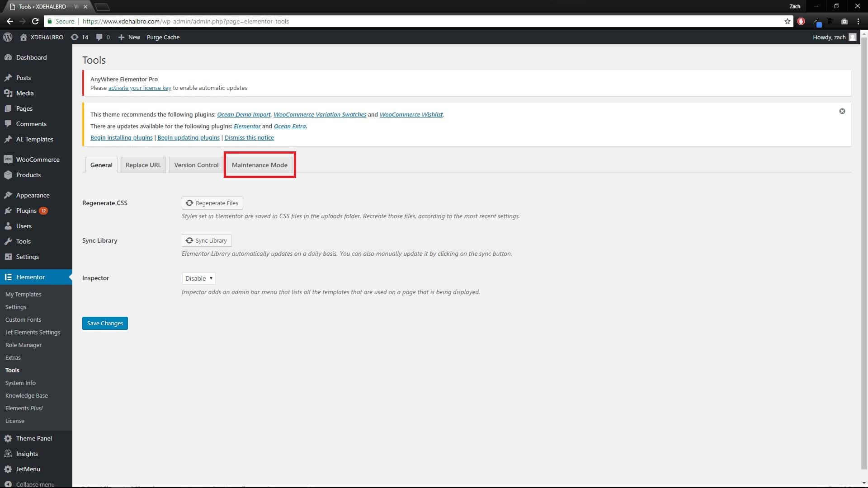Collapse the admin sidebar menu
This screenshot has width=868, height=488.
(36, 483)
